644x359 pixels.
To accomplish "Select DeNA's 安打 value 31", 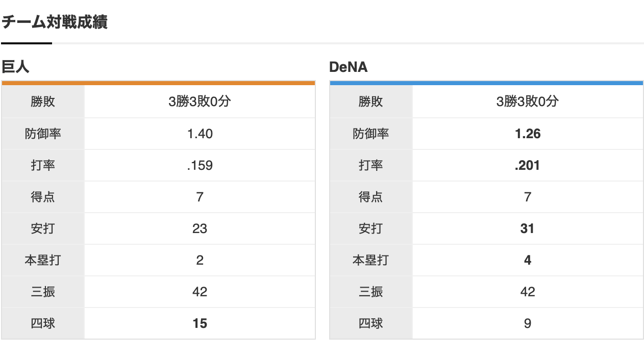I will tap(527, 228).
